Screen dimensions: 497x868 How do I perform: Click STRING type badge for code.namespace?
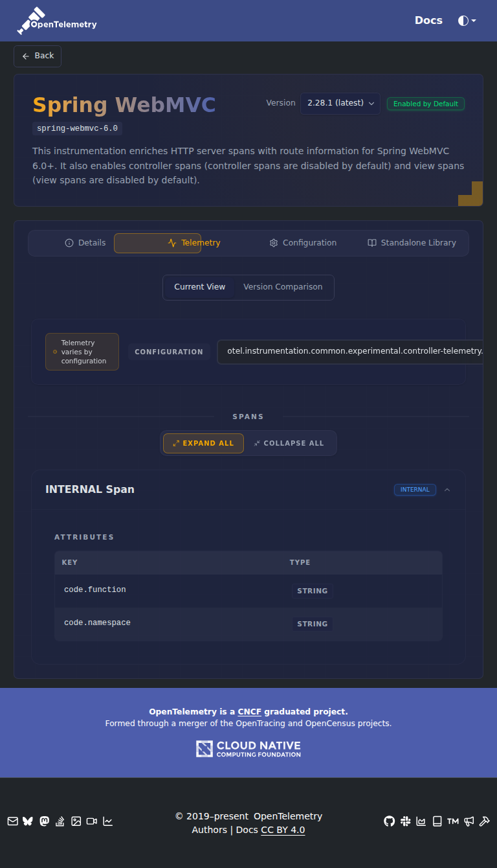[x=313, y=624]
